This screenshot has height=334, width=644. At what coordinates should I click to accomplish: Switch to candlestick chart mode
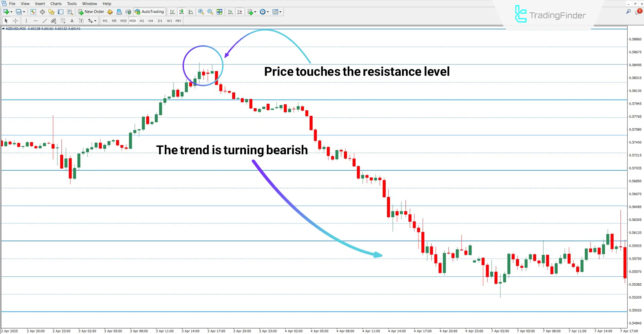pyautogui.click(x=182, y=12)
